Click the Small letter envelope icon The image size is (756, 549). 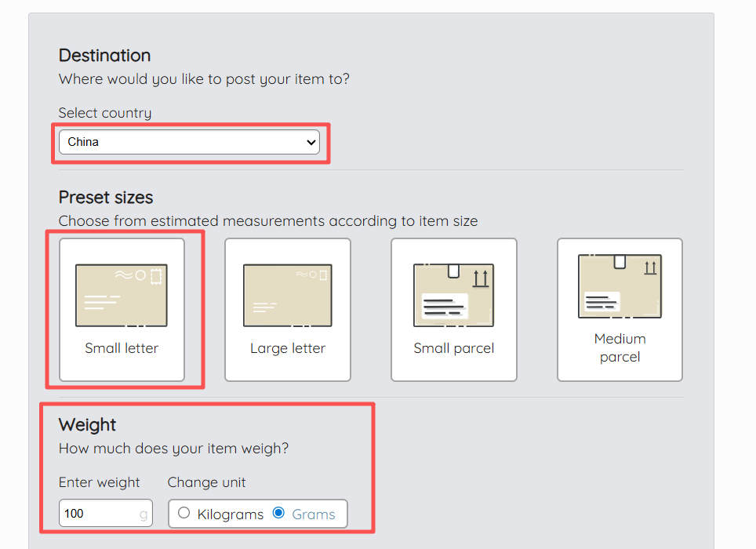[x=122, y=295]
